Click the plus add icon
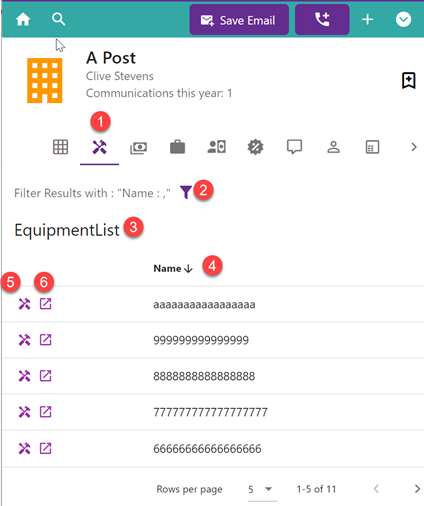The width and height of the screenshot is (424, 506). (x=367, y=19)
